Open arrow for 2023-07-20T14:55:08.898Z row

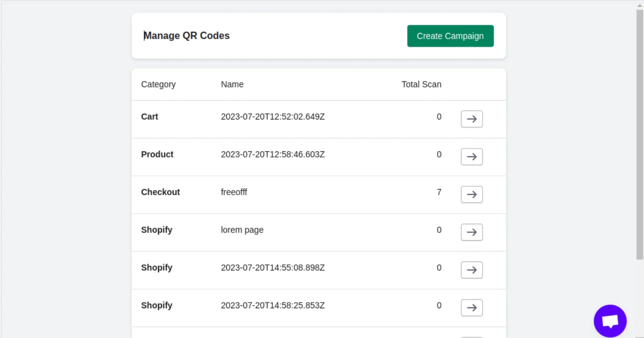472,270
